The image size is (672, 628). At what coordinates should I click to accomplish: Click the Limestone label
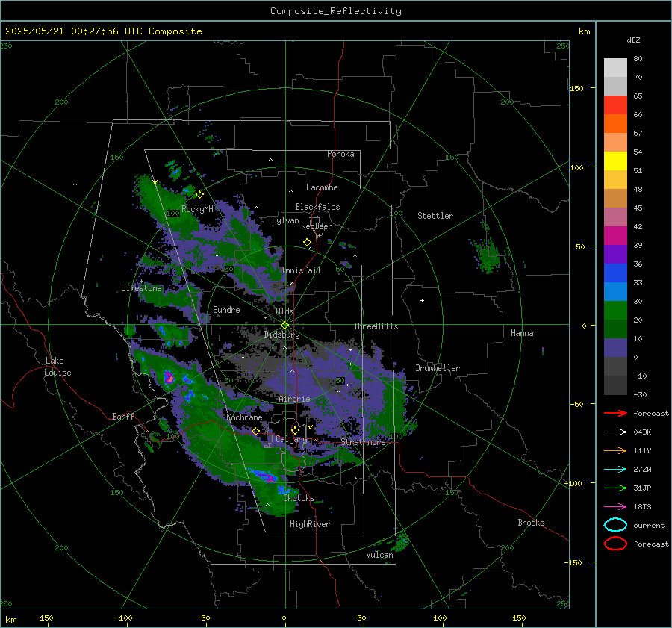[x=141, y=288]
